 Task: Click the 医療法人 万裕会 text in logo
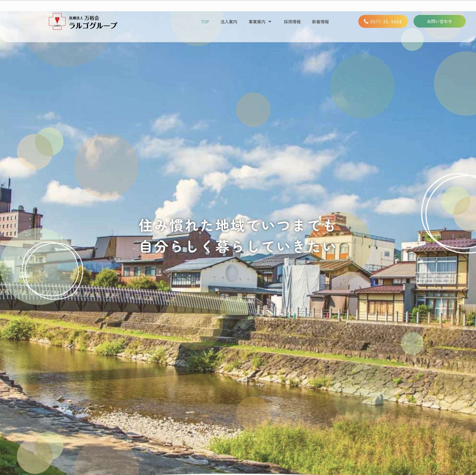(84, 18)
